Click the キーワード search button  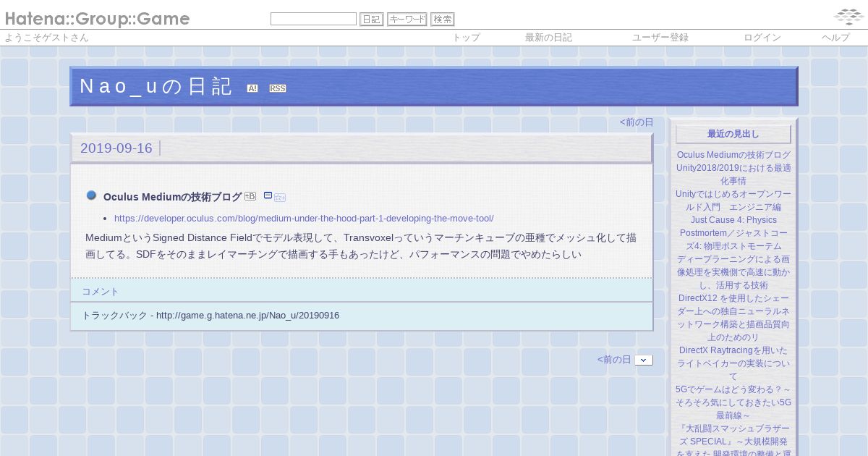pyautogui.click(x=407, y=19)
